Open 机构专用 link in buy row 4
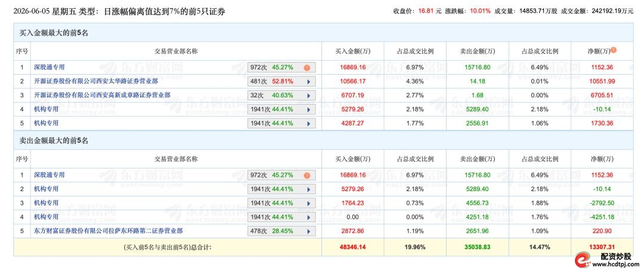Image resolution: width=644 pixels, height=273 pixels. [x=46, y=109]
